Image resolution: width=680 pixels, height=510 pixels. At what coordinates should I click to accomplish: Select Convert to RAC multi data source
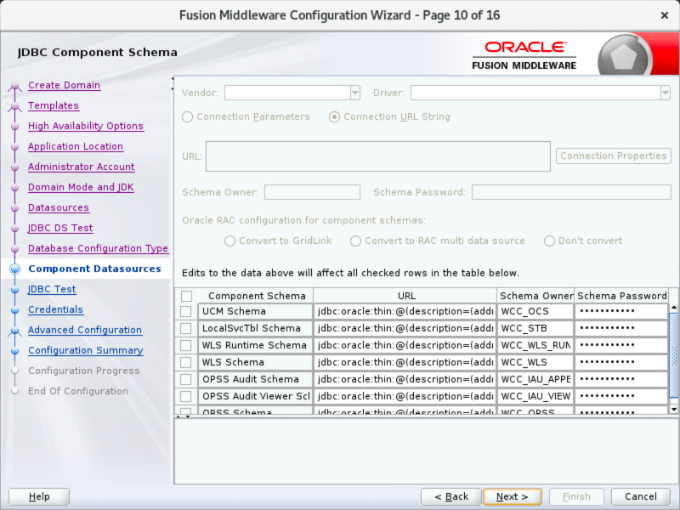coord(356,241)
